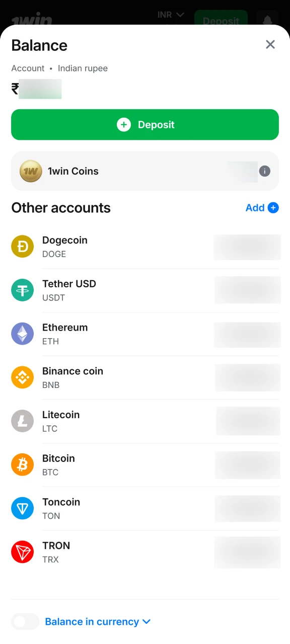The height and width of the screenshot is (644, 290).
Task: Click the blurred rupee balance amount
Action: [x=40, y=89]
